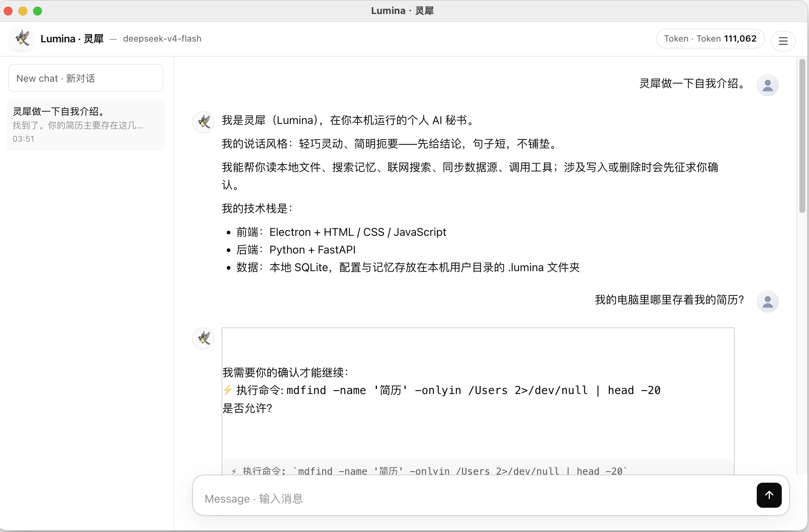Image resolution: width=809 pixels, height=532 pixels.
Task: Click the gray code block with mdfind command
Action: 478,467
